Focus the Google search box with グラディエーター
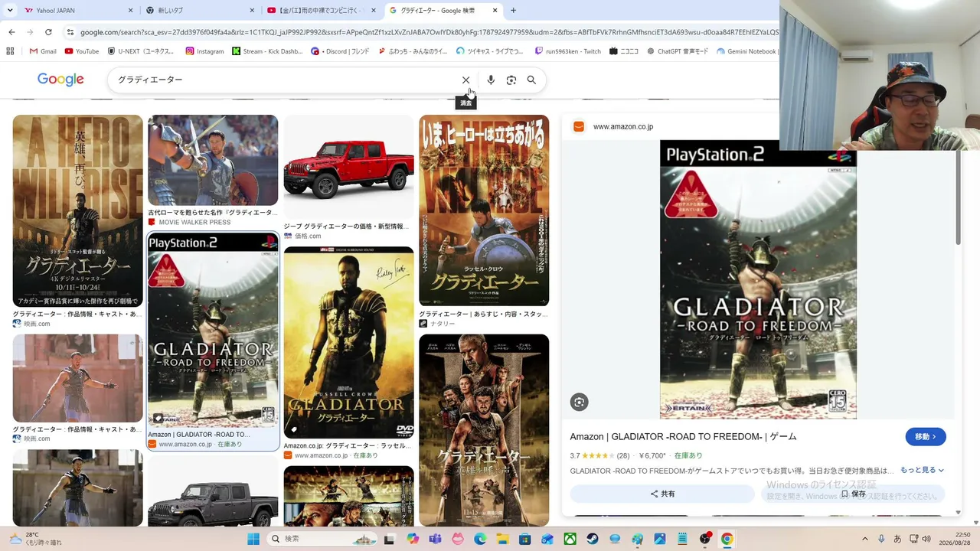This screenshot has width=980, height=551. 283,80
